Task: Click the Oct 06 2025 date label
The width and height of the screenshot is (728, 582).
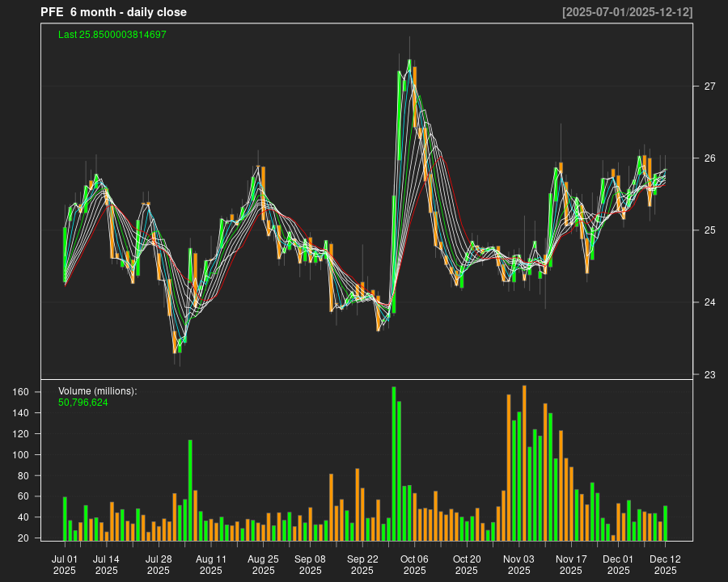Action: [x=414, y=563]
